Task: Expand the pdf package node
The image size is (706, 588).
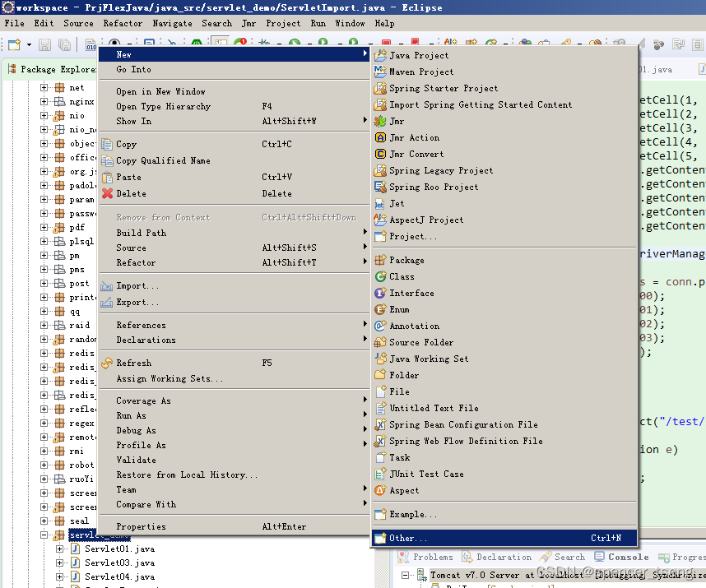Action: point(44,227)
